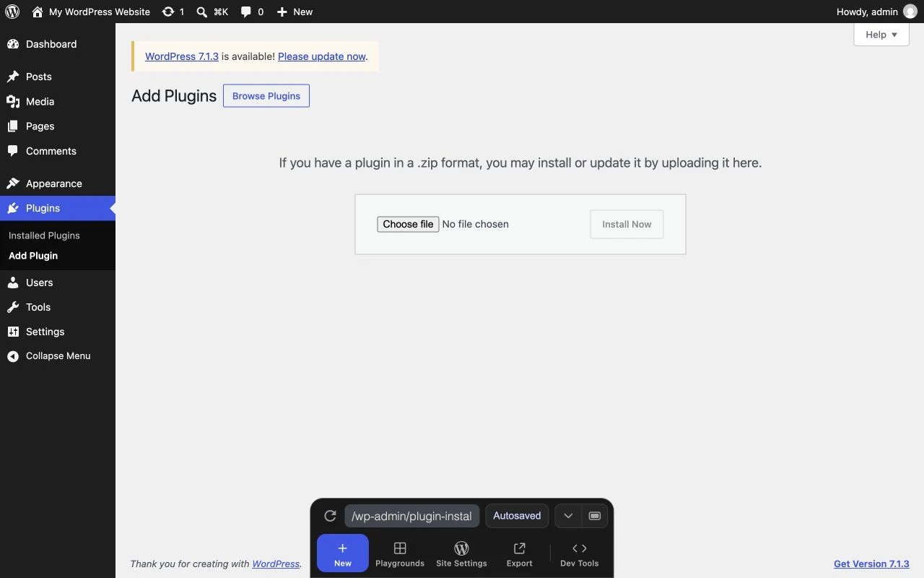Open Site Settings in the toolbar
Screen dimensions: 924x578
pyautogui.click(x=462, y=553)
